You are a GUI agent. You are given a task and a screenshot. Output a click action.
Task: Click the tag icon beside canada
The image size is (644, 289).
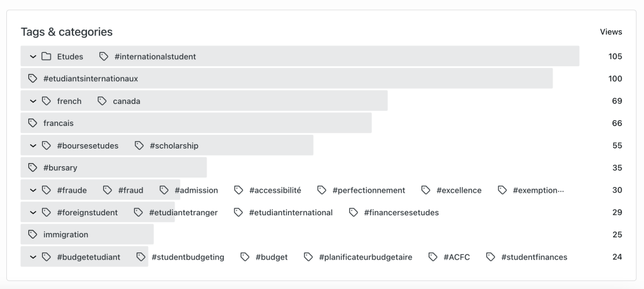coord(102,101)
